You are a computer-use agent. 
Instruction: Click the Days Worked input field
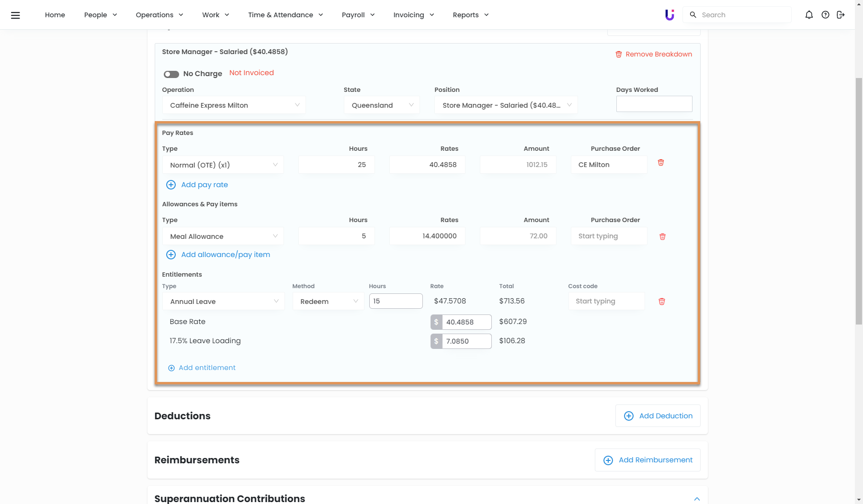[x=654, y=104]
